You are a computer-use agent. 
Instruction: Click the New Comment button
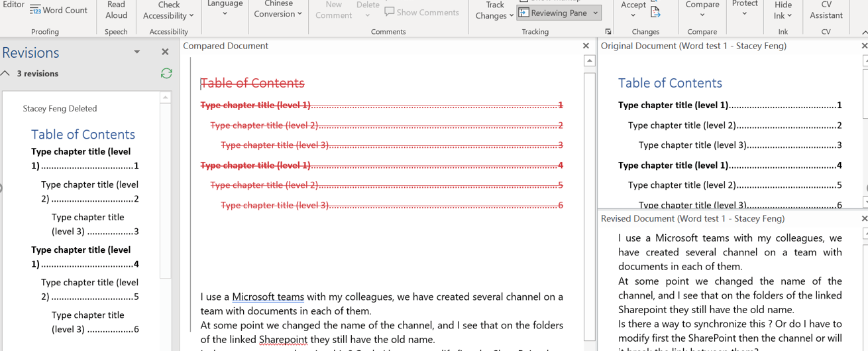(x=333, y=10)
